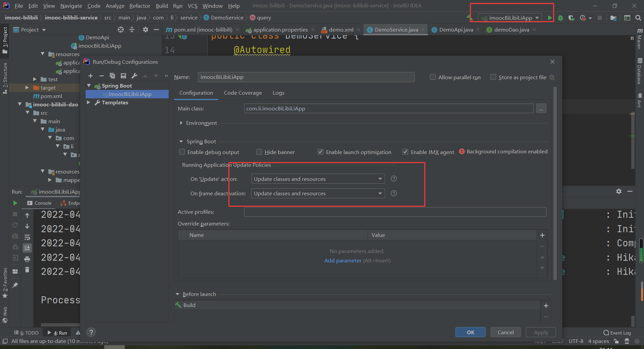The width and height of the screenshot is (644, 349).
Task: Show help for On frame deactivation
Action: coord(394,193)
